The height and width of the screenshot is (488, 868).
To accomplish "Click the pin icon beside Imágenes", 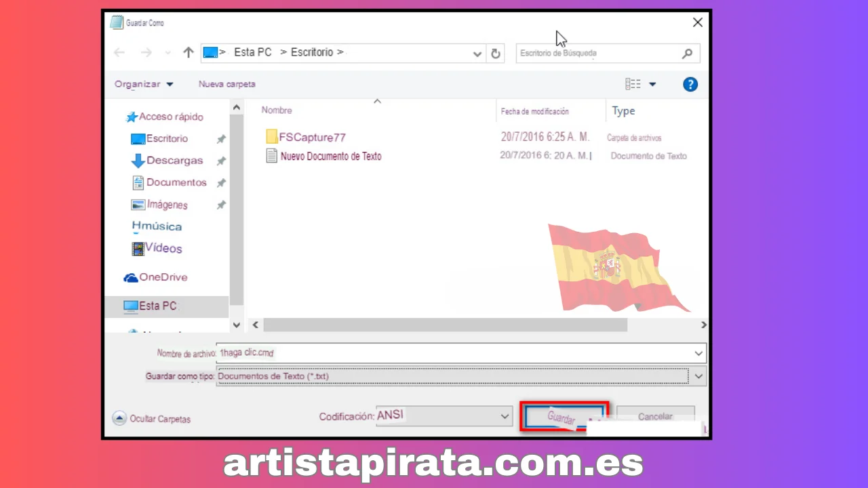I will click(220, 205).
